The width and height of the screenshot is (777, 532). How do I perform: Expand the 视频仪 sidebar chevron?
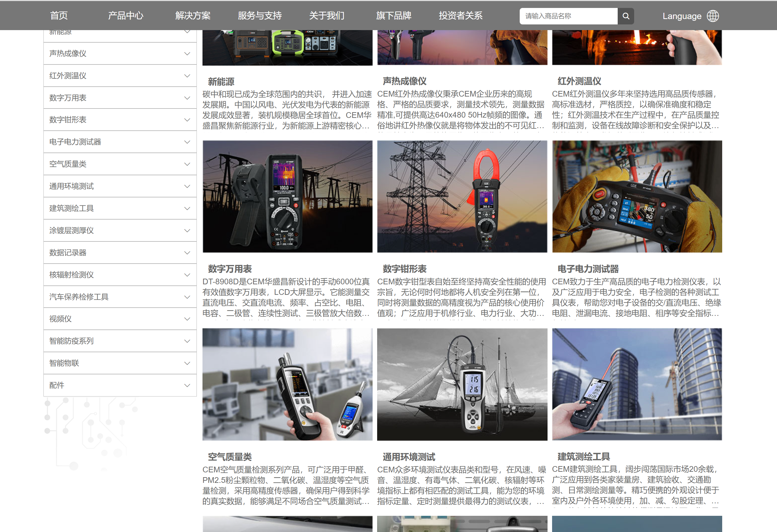tap(187, 319)
